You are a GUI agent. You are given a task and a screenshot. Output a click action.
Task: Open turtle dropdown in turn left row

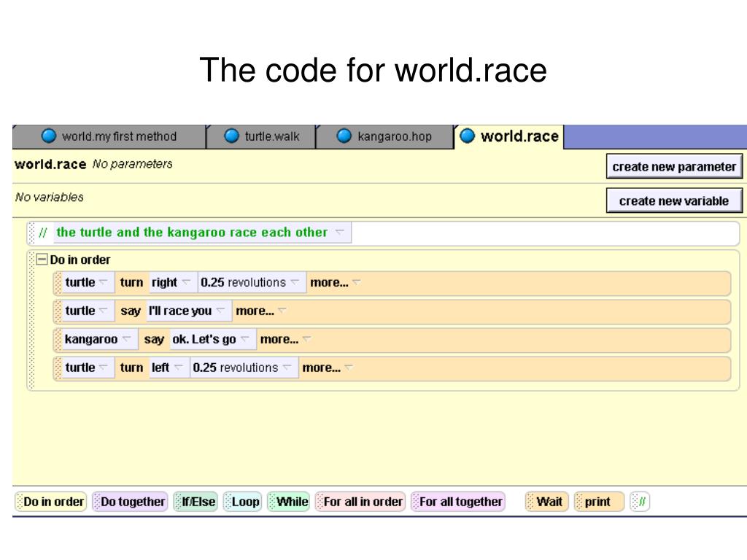pyautogui.click(x=88, y=367)
